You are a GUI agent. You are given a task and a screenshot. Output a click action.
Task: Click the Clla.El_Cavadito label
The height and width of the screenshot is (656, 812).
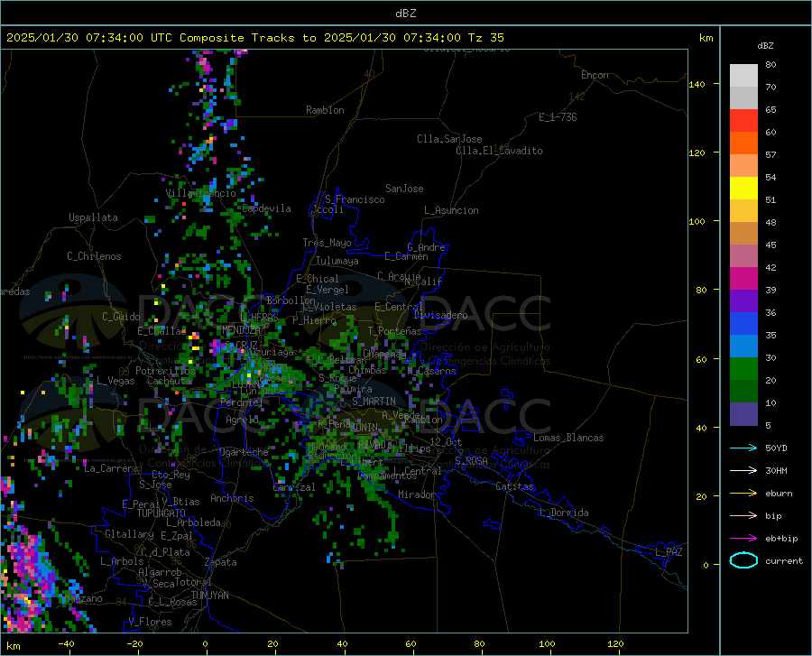click(499, 151)
